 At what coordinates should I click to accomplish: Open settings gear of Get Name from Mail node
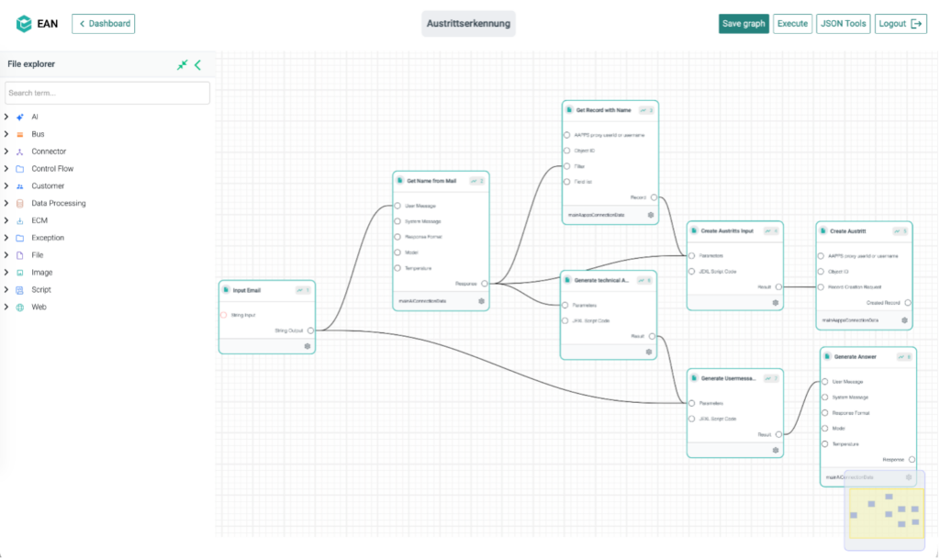pos(481,301)
